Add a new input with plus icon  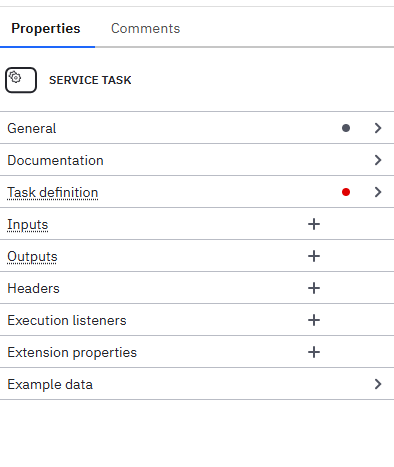coord(314,224)
